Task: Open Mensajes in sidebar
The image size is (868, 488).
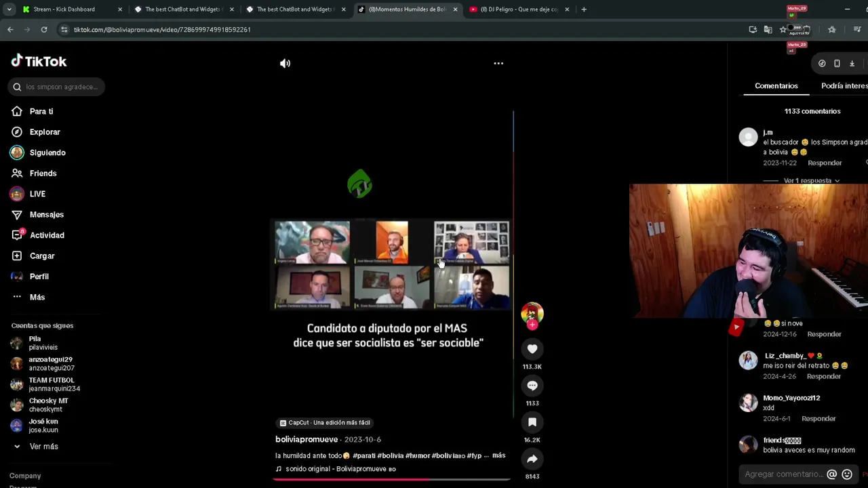Action: coord(46,215)
